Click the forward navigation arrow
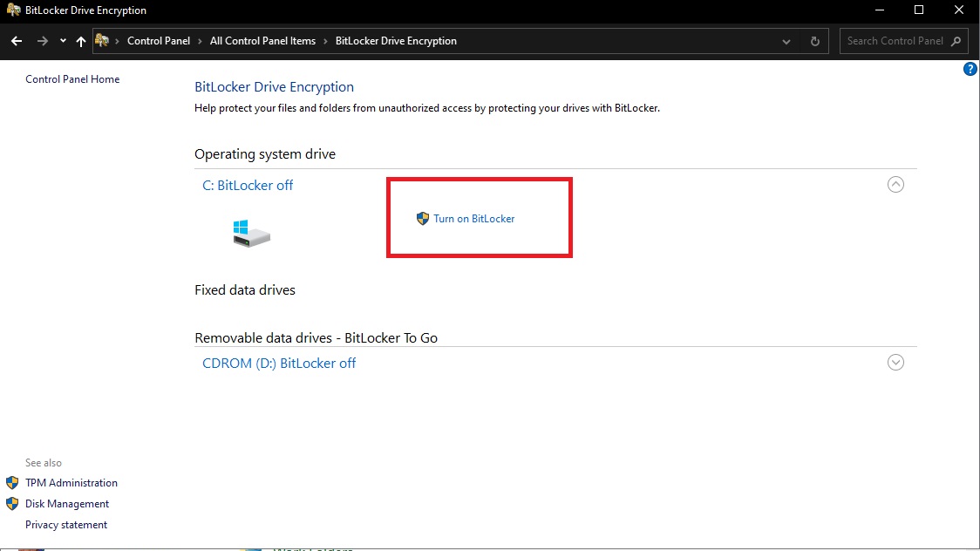Image resolution: width=980 pixels, height=551 pixels. 43,41
